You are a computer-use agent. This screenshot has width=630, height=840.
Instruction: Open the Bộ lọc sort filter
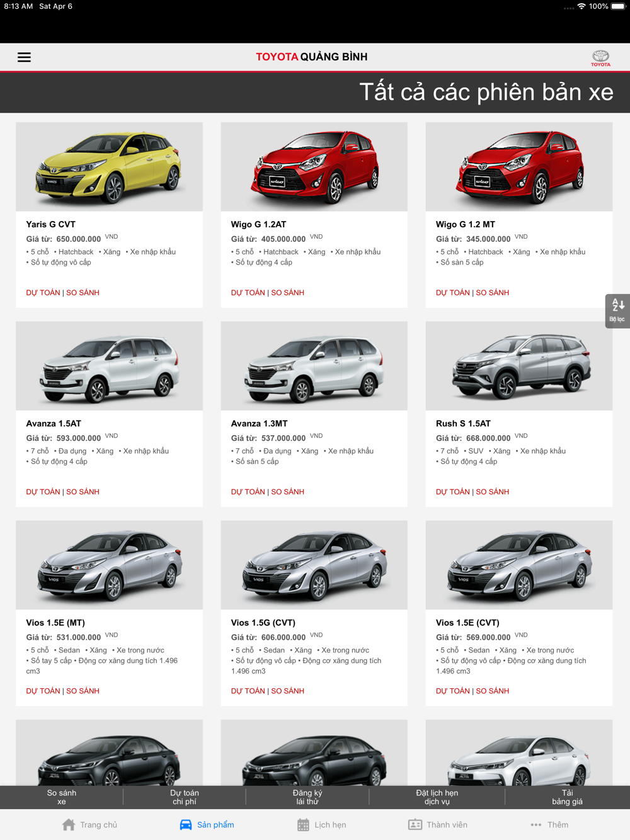(x=617, y=310)
